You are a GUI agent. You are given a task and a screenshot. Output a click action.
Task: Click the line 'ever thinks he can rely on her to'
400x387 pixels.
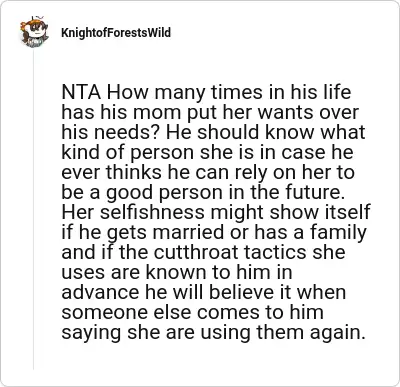tap(208, 172)
